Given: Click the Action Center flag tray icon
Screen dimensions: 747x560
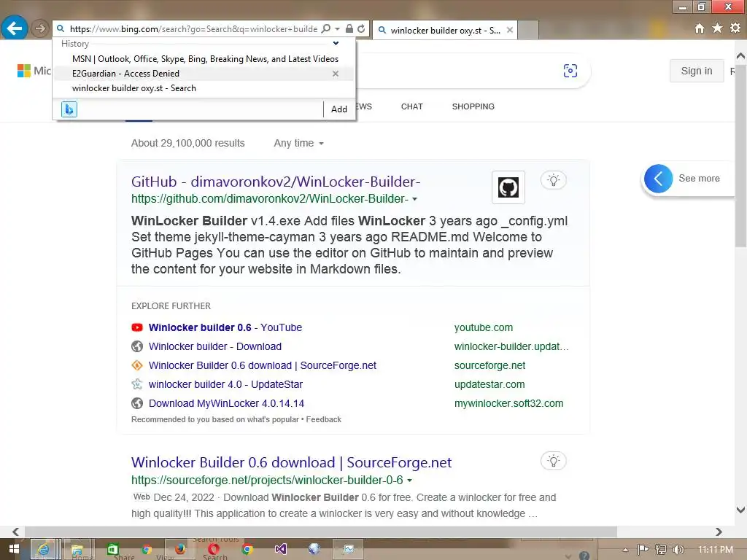Looking at the screenshot, I should click(x=643, y=550).
